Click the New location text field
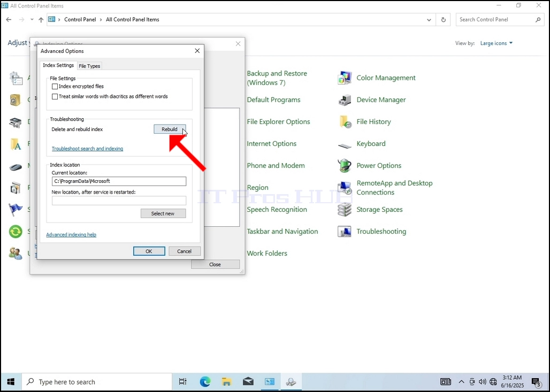 click(x=119, y=201)
